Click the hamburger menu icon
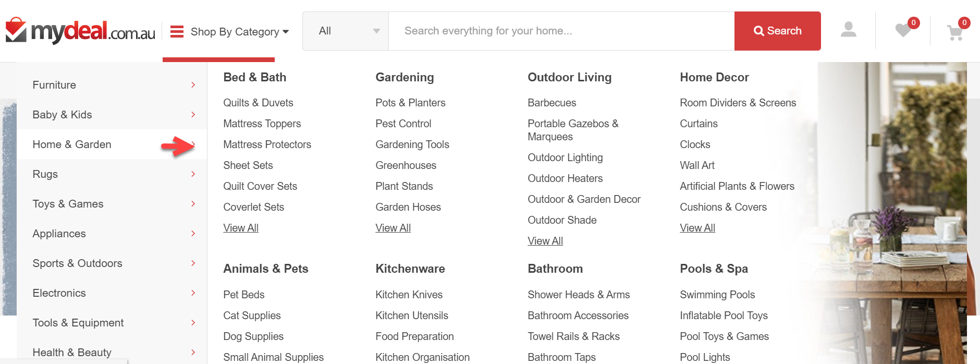 tap(177, 32)
